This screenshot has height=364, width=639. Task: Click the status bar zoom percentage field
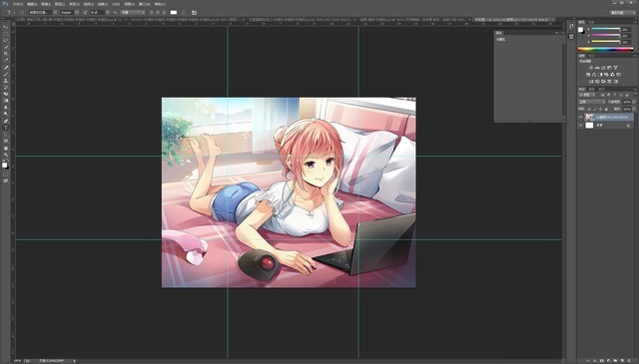tap(18, 361)
